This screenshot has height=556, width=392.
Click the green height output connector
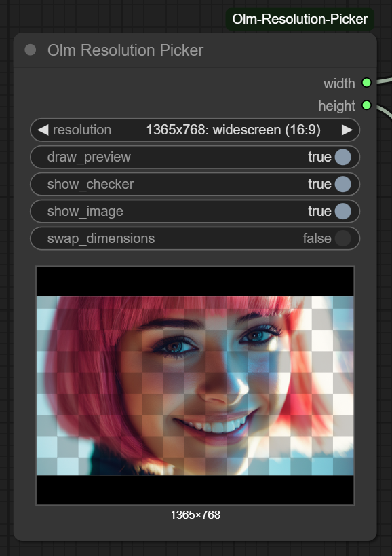(x=366, y=105)
